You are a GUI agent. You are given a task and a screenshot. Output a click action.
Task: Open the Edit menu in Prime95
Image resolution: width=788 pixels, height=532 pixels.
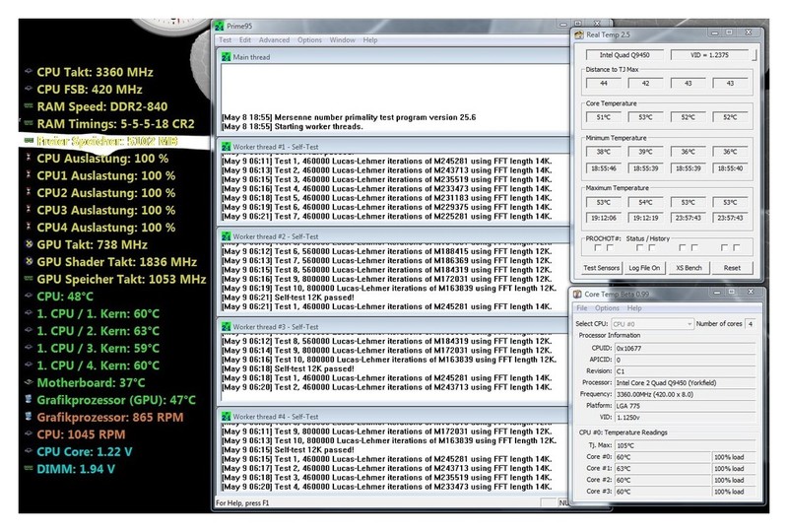coord(244,39)
